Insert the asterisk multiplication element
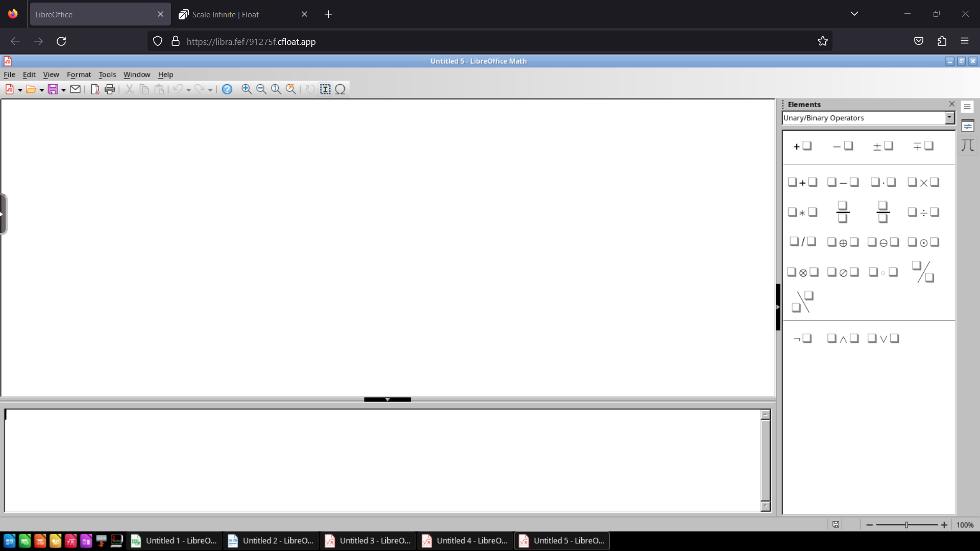 pos(802,212)
